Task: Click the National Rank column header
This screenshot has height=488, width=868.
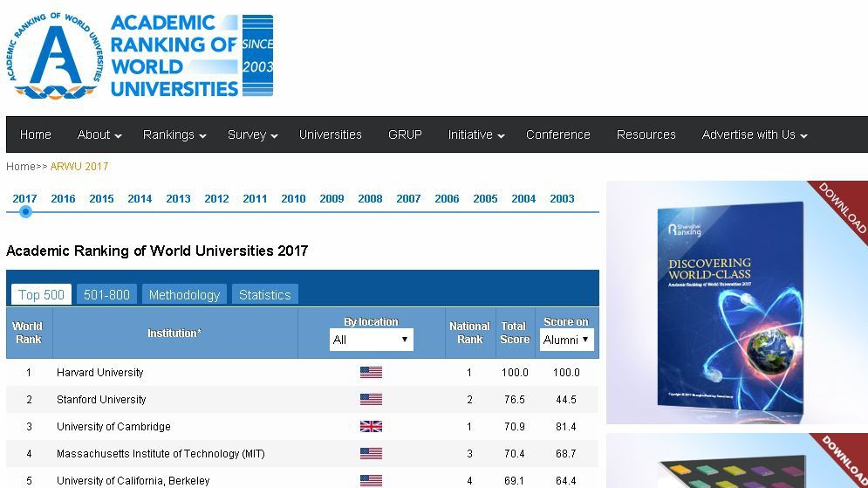Action: pos(469,333)
